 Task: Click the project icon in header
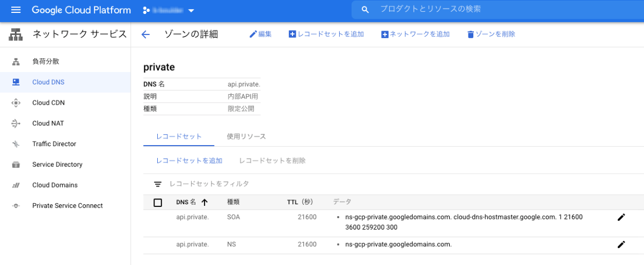coord(145,10)
